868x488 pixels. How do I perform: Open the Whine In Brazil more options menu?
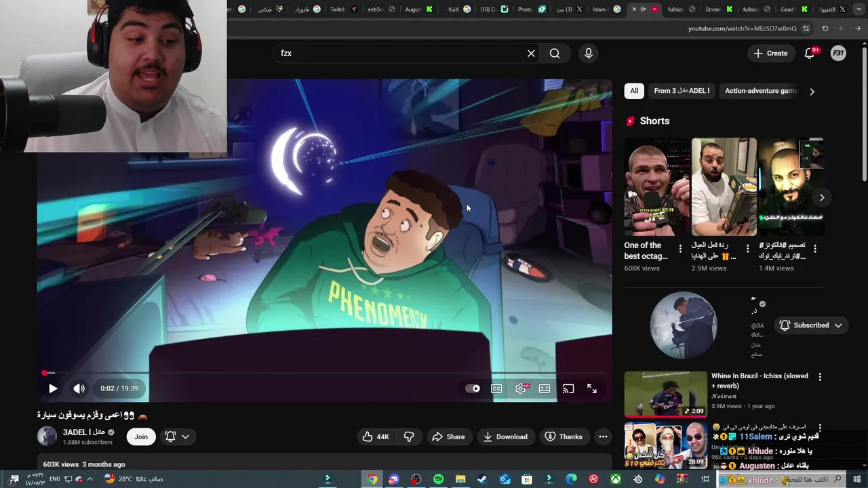coord(820,377)
